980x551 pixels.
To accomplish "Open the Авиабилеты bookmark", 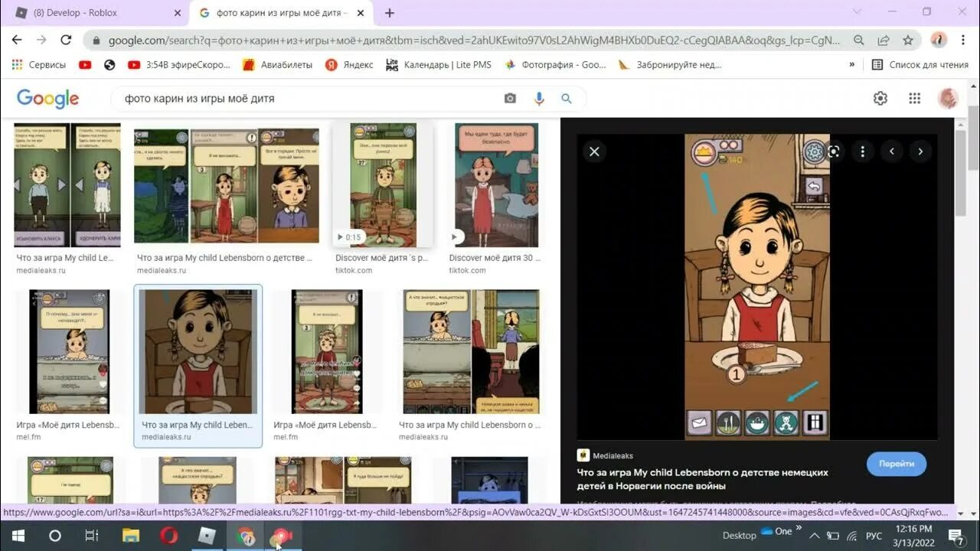I will (277, 65).
